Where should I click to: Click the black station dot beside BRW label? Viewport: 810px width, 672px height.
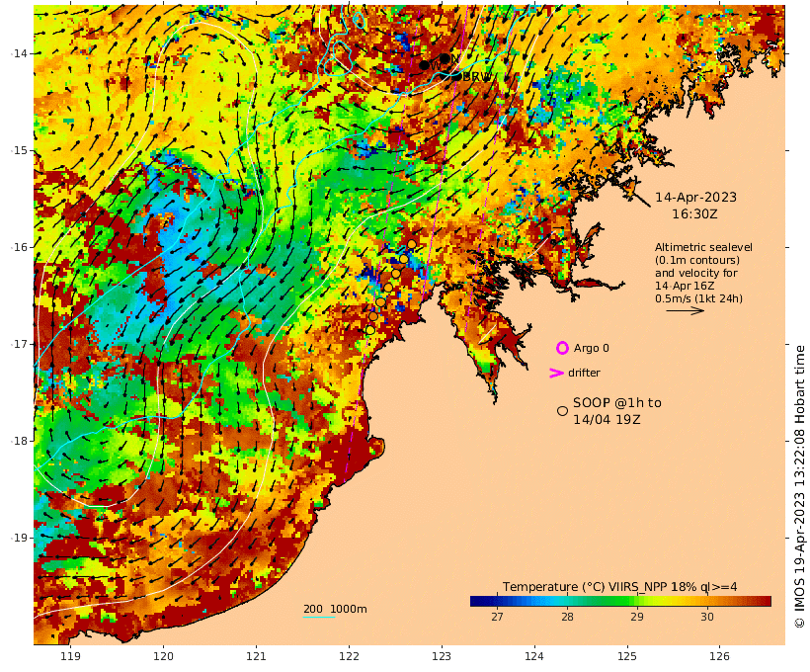[457, 76]
